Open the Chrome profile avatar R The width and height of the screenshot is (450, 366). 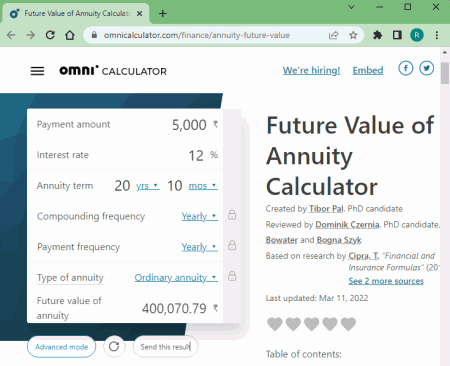pos(417,35)
